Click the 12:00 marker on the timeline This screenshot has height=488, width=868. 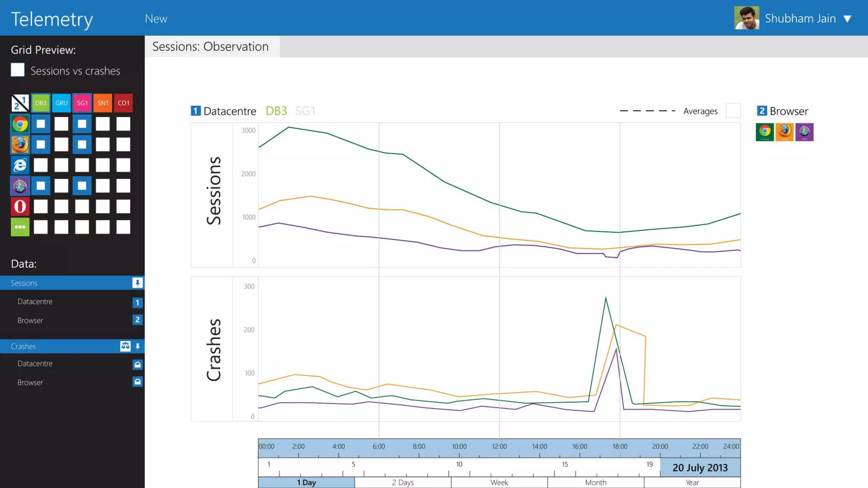click(499, 447)
